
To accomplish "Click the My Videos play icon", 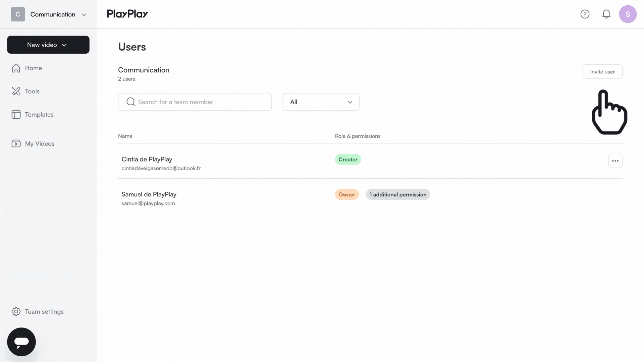I will click(x=16, y=143).
